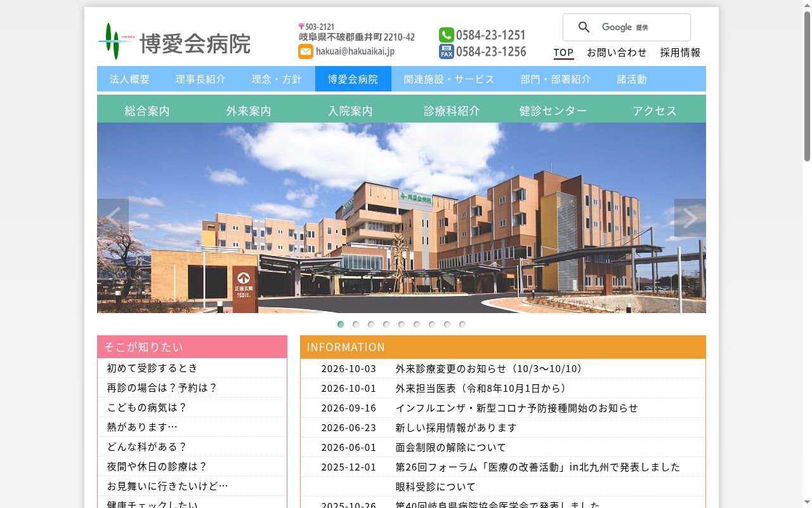Select the 博愛会病院 navigation tab
This screenshot has width=812, height=508.
pyautogui.click(x=353, y=79)
